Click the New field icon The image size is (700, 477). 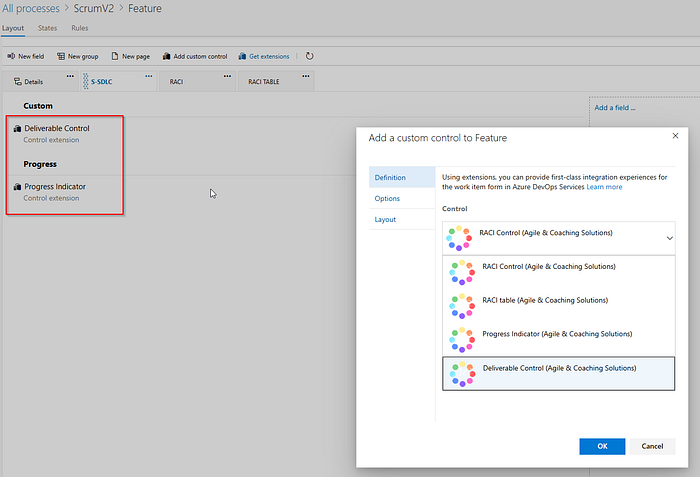(x=11, y=56)
